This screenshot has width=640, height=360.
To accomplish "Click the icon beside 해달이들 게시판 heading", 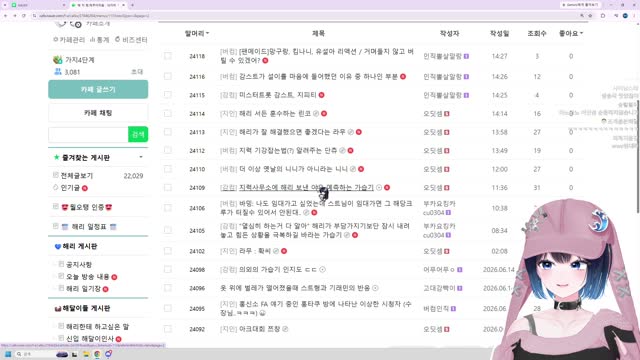I will [x=58, y=309].
